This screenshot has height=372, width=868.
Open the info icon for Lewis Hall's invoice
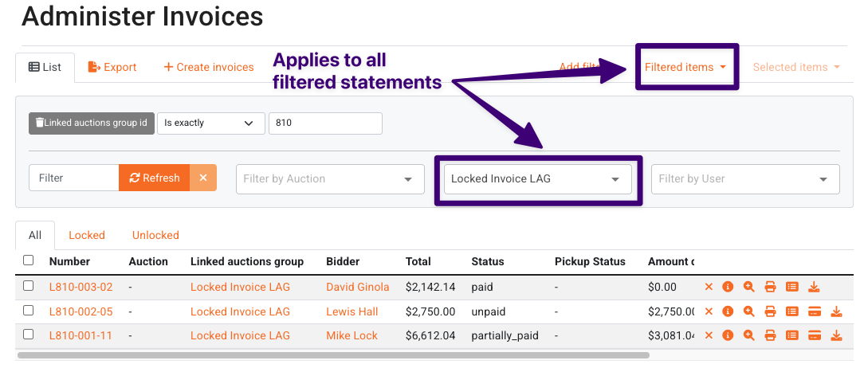click(x=728, y=311)
